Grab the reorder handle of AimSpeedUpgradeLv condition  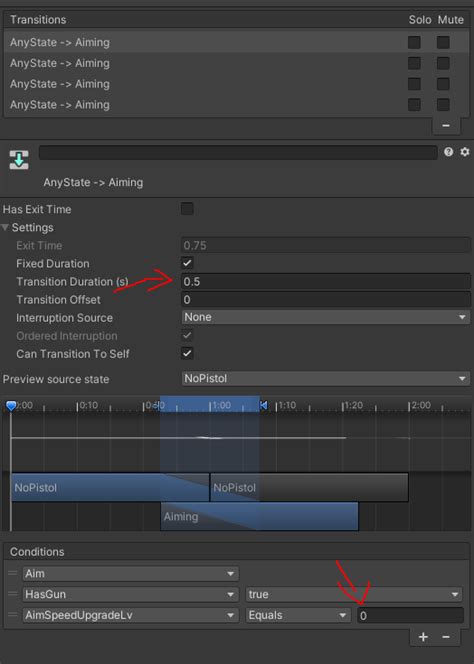[x=13, y=615]
